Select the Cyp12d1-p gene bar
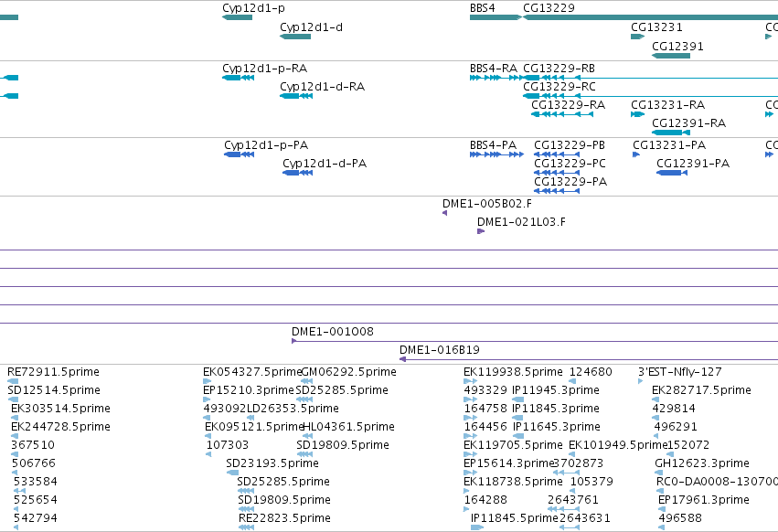This screenshot has width=778, height=532. tap(237, 17)
